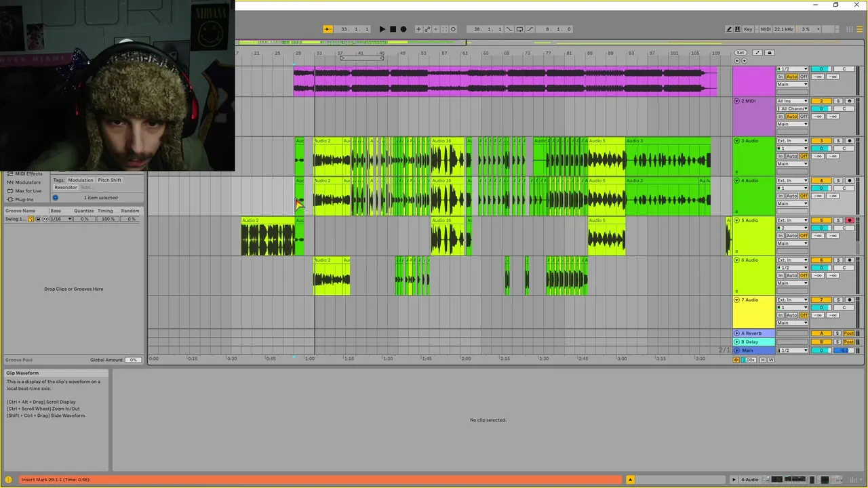
Task: Click status bar 4-Audio track play arrow
Action: point(733,480)
